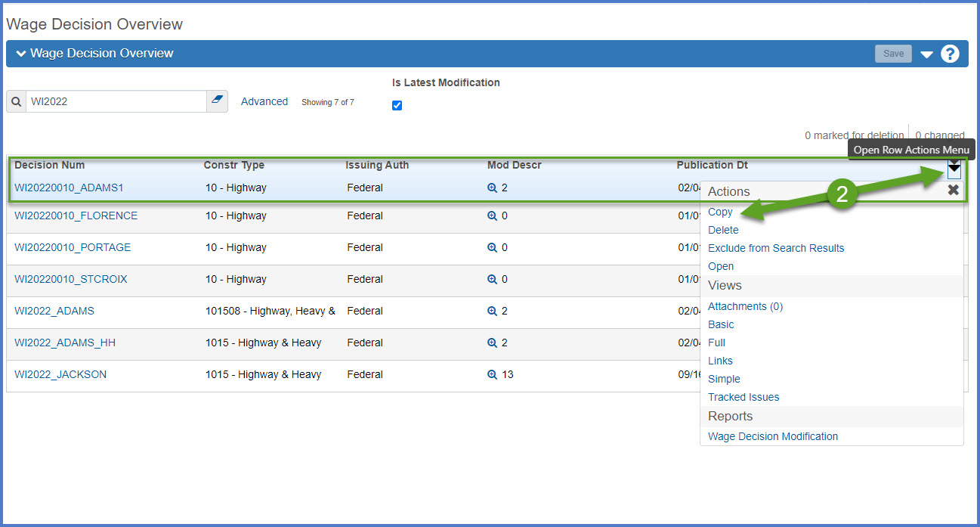Screen dimensions: 980x527
Task: Open the row actions menu arrow for ADAMS1
Action: pos(954,168)
